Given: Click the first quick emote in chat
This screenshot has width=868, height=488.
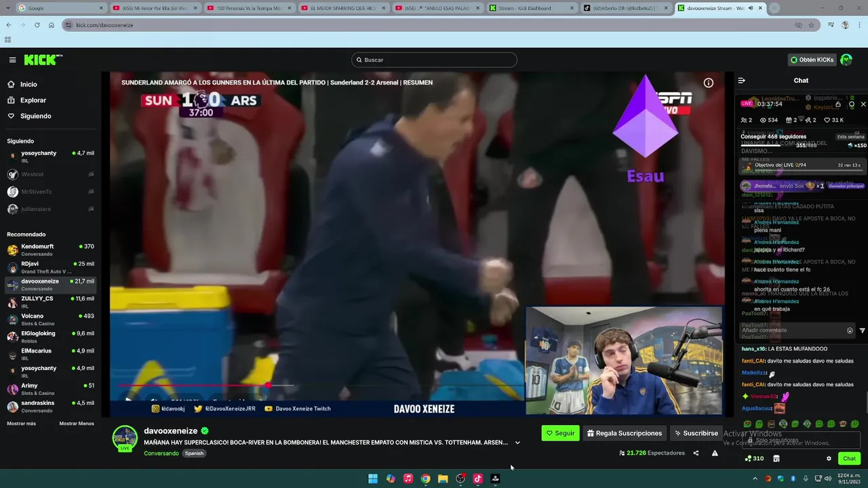Looking at the screenshot, I should click(x=747, y=424).
